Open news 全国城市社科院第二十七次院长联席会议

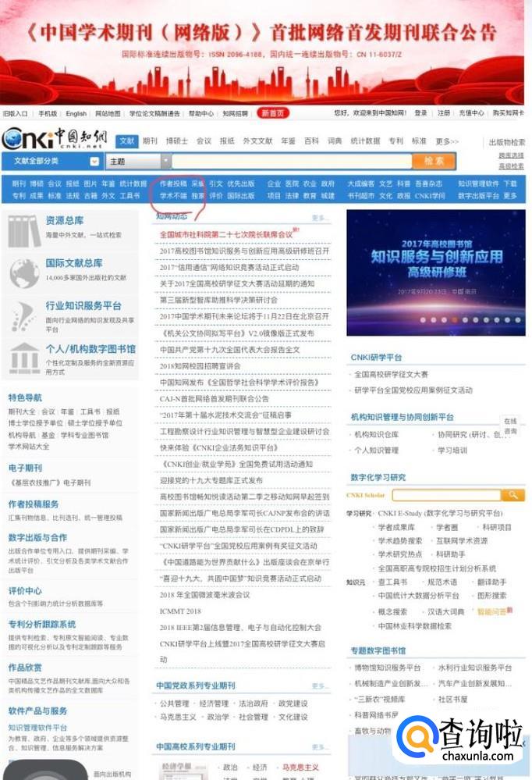point(226,234)
